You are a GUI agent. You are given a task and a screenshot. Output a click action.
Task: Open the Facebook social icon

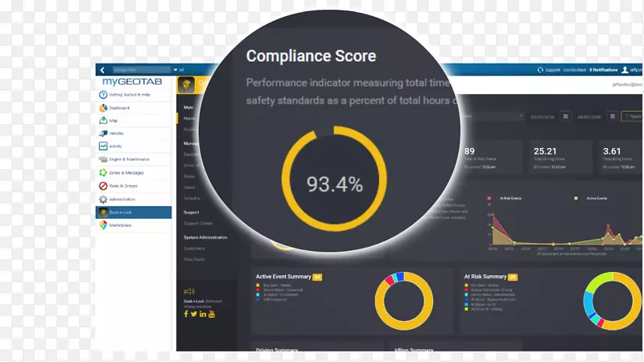186,314
